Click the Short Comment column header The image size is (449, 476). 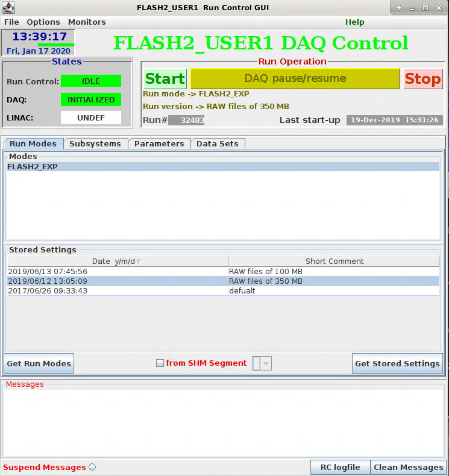pos(334,261)
